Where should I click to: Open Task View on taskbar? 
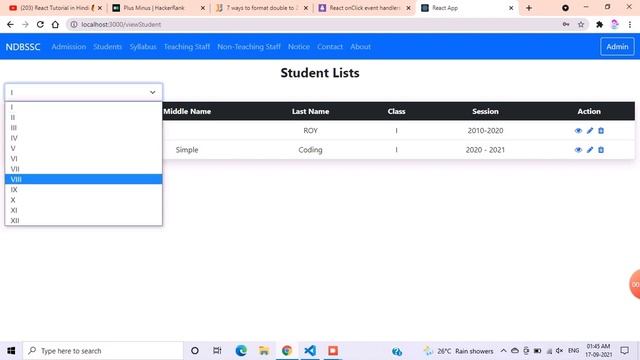217,351
